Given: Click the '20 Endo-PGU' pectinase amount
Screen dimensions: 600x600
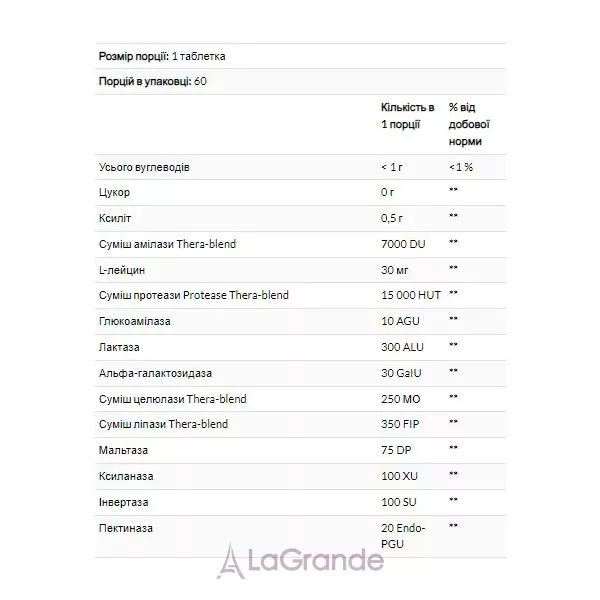Looking at the screenshot, I should (403, 536).
